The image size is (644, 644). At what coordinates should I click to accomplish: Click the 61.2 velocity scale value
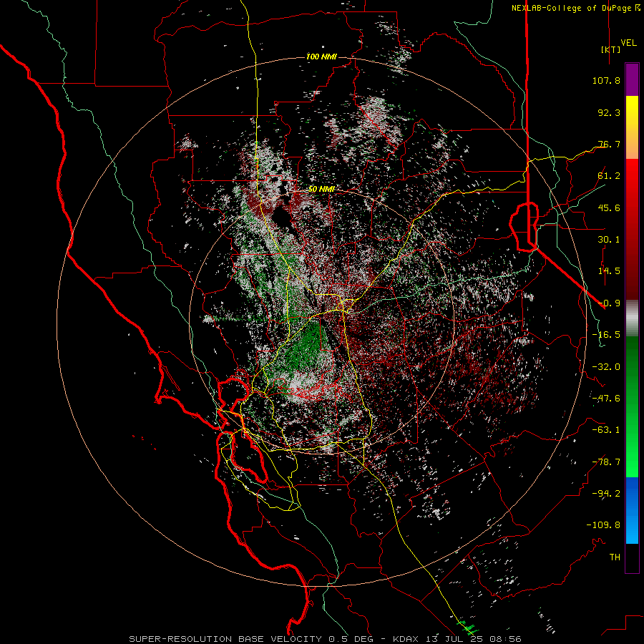(x=609, y=176)
